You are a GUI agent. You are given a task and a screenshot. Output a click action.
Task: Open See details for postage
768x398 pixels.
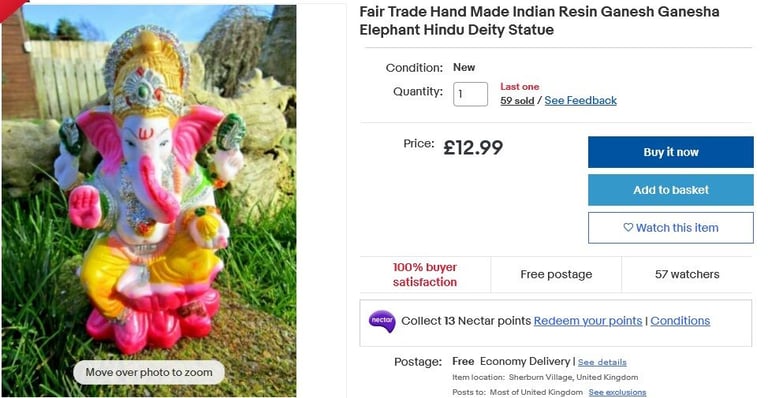pos(602,362)
